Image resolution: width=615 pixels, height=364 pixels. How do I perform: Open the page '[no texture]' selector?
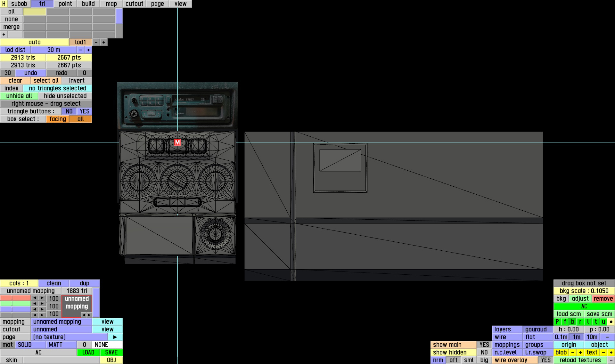(x=69, y=337)
